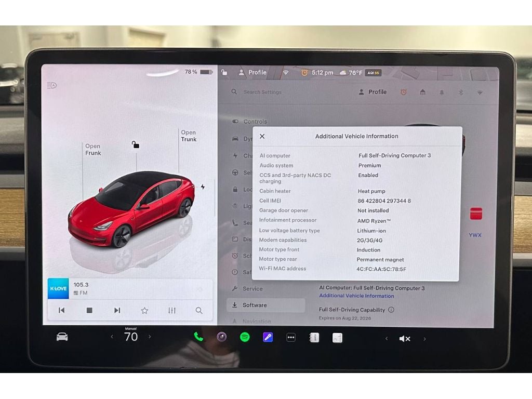532x399 pixels.
Task: Select the AMD Ryzen processor value
Action: (x=374, y=220)
